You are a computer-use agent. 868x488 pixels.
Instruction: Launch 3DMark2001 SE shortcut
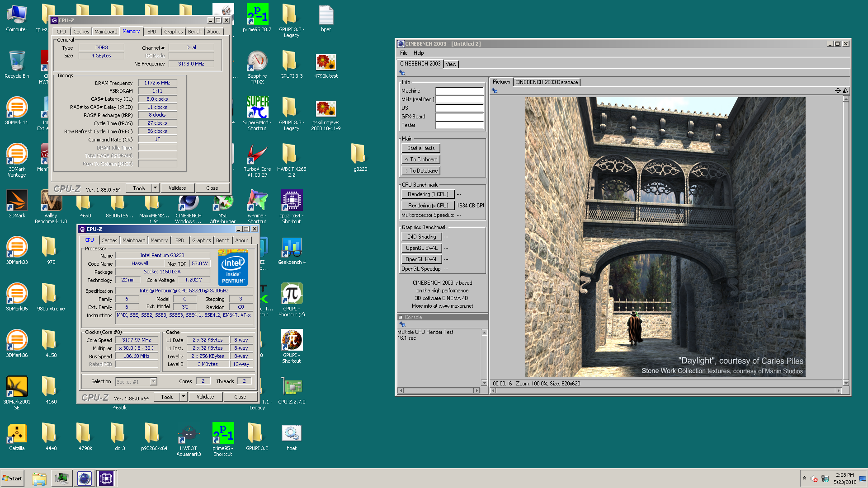[x=17, y=393]
